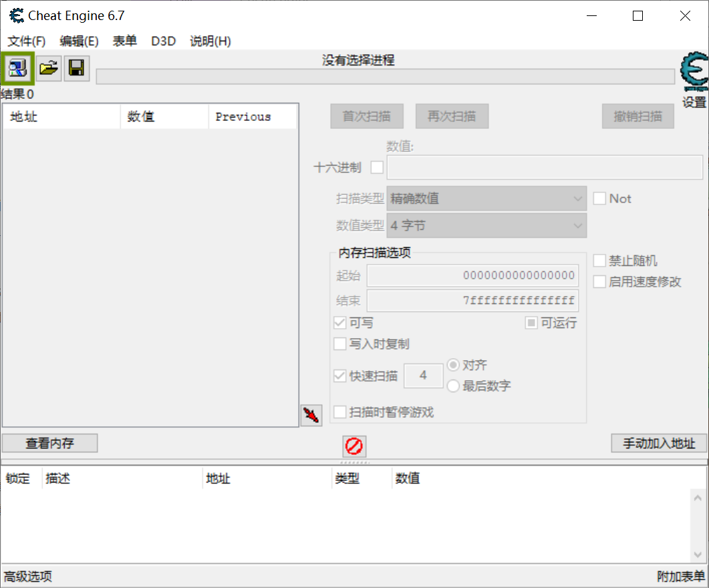Open the 文件(F) menu
The width and height of the screenshot is (709, 588).
point(26,41)
